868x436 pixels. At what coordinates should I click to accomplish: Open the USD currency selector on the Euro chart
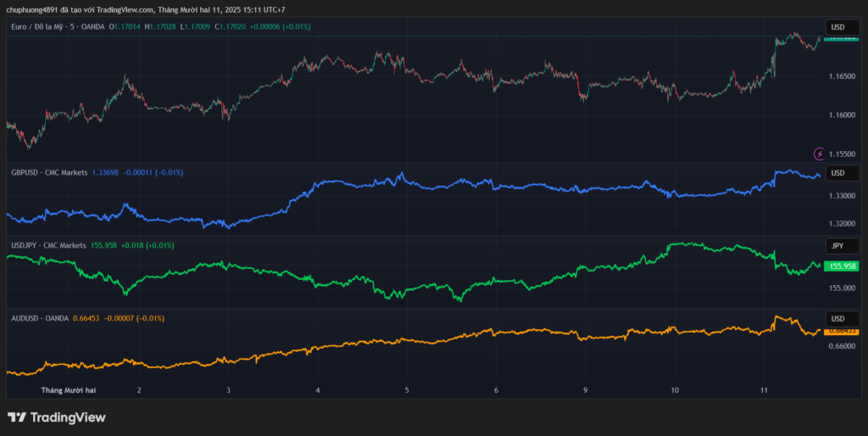(x=837, y=27)
